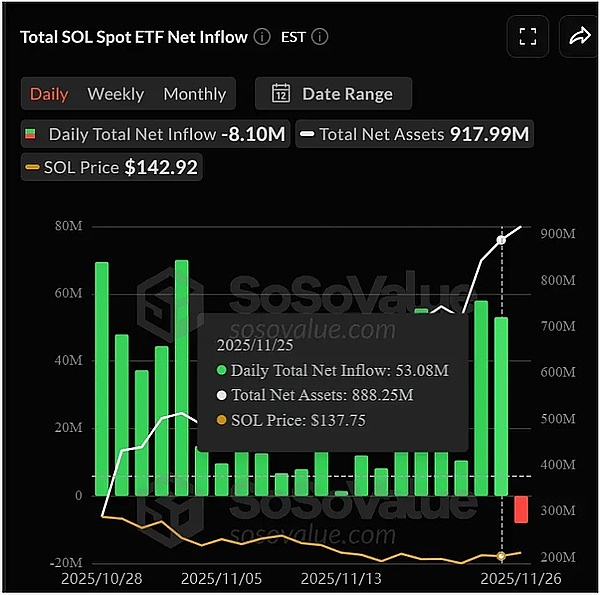Viewport: 600px width, 595px height.
Task: Open the Date Range picker
Action: click(333, 94)
